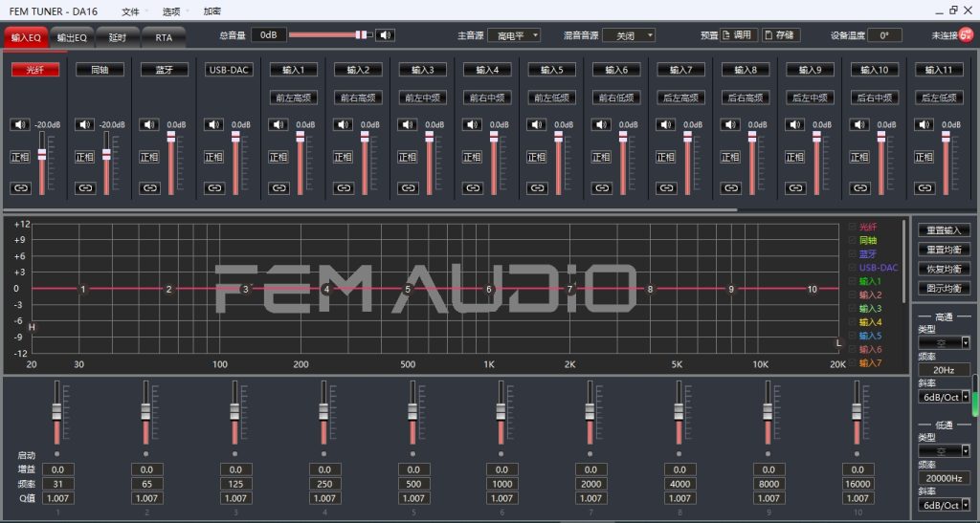Click the 250 frequency input field

pos(324,484)
